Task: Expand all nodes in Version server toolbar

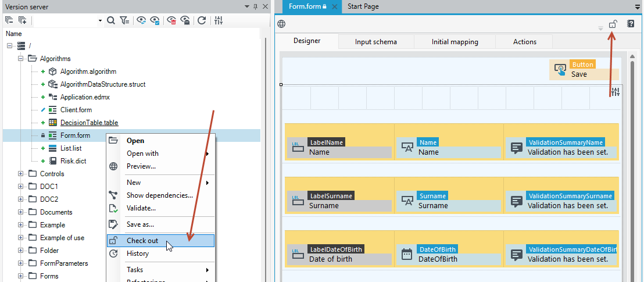Action: point(22,20)
